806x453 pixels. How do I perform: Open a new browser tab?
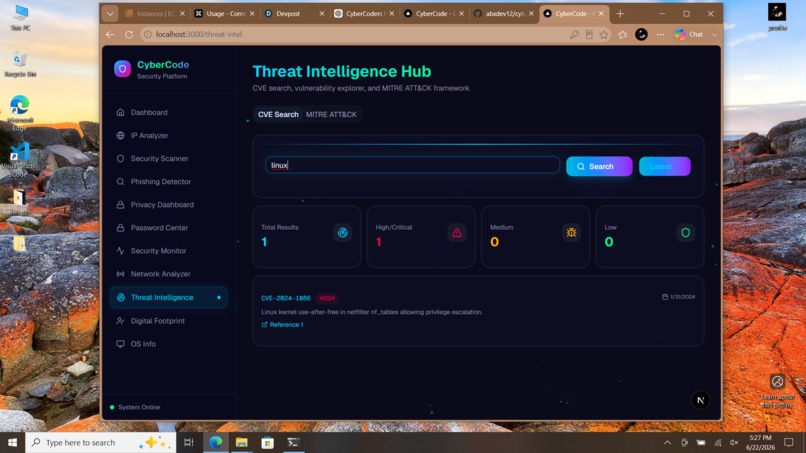pos(620,14)
